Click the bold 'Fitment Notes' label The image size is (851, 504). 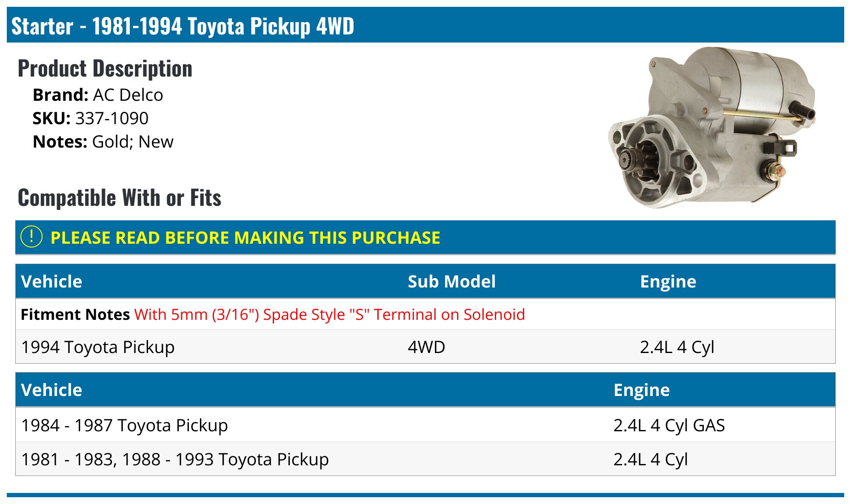click(75, 314)
